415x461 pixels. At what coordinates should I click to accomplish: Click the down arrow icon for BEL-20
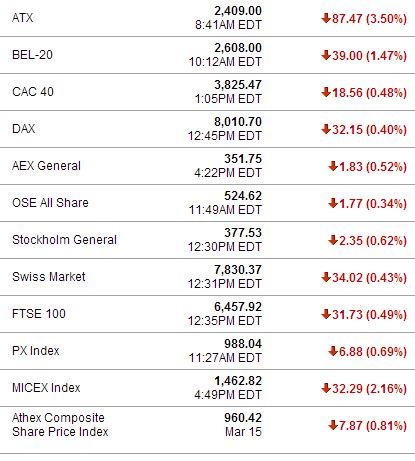coord(326,55)
